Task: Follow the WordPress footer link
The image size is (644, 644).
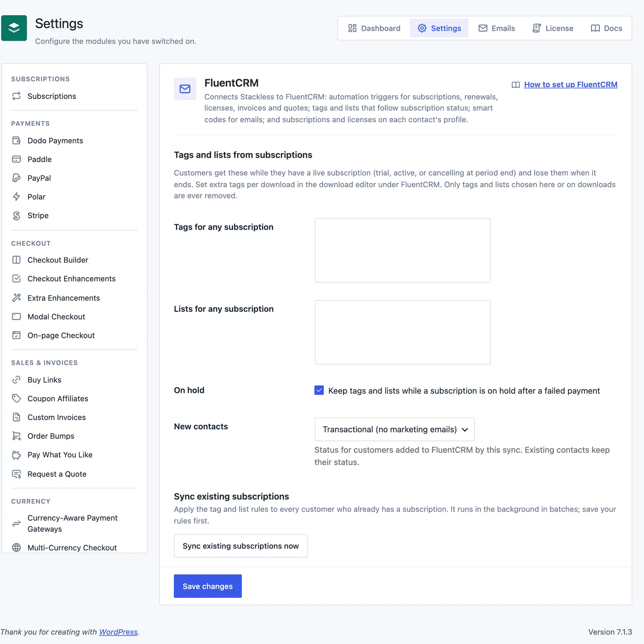Action: pos(118,632)
